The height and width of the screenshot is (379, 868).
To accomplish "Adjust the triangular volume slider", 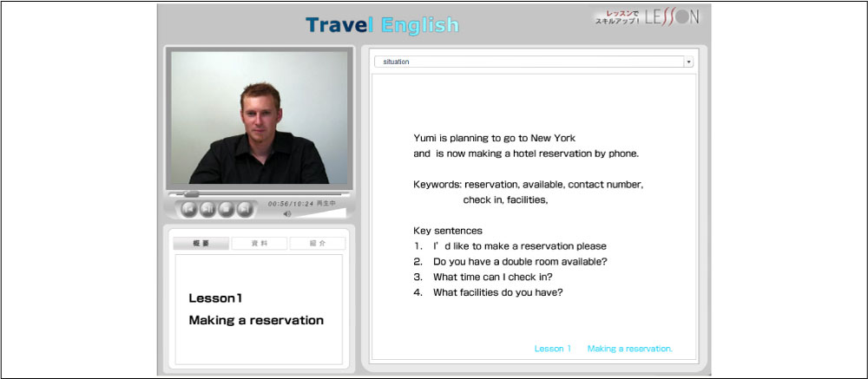I will 321,213.
